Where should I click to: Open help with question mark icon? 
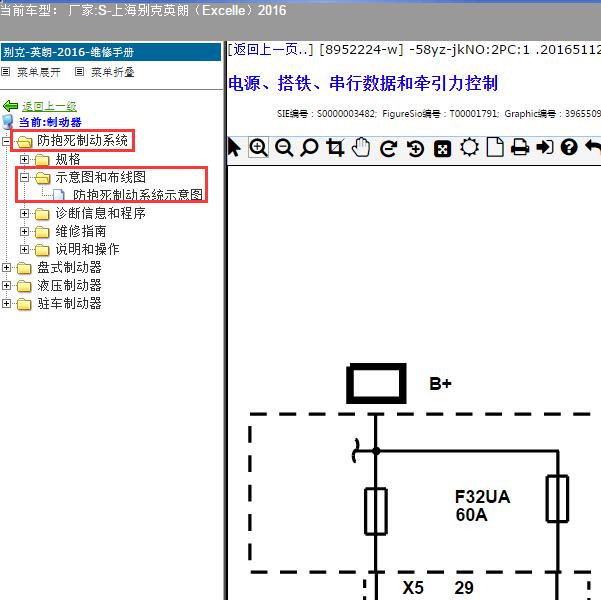click(x=569, y=147)
